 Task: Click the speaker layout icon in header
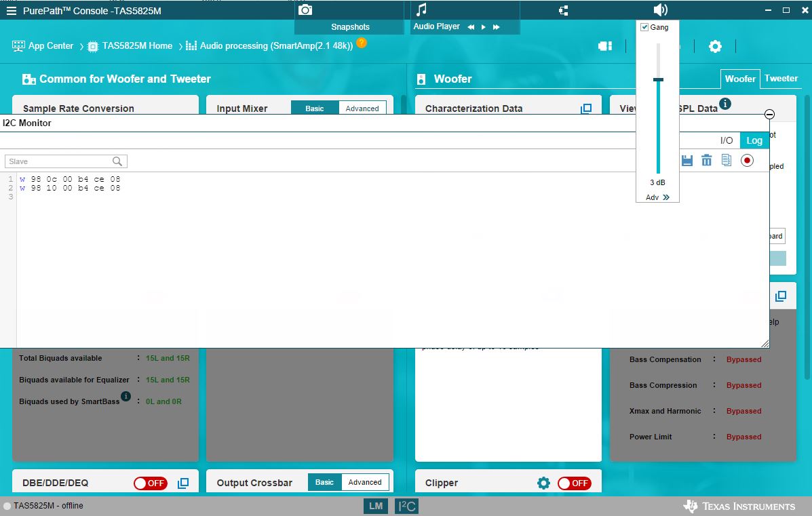coord(605,46)
